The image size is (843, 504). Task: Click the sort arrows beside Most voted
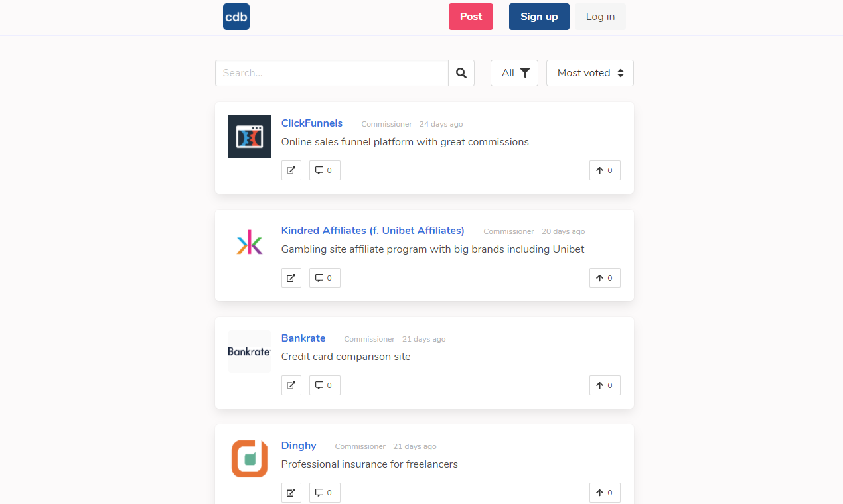click(x=621, y=73)
